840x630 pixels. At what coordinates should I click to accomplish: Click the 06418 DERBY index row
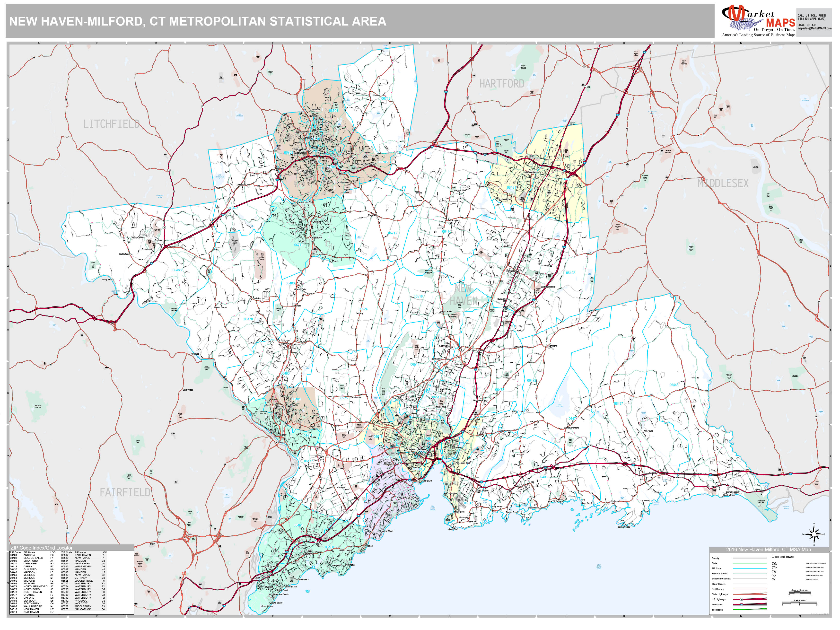pos(32,567)
